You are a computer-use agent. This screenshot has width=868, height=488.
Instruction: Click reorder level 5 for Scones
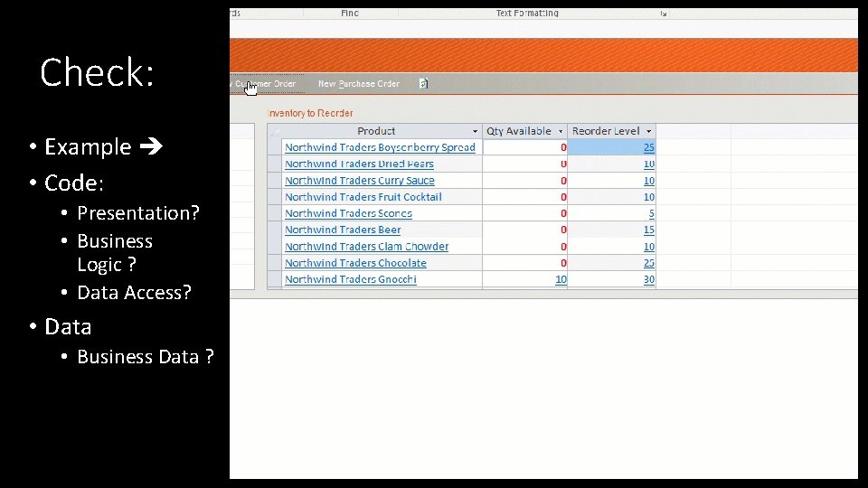tap(652, 213)
